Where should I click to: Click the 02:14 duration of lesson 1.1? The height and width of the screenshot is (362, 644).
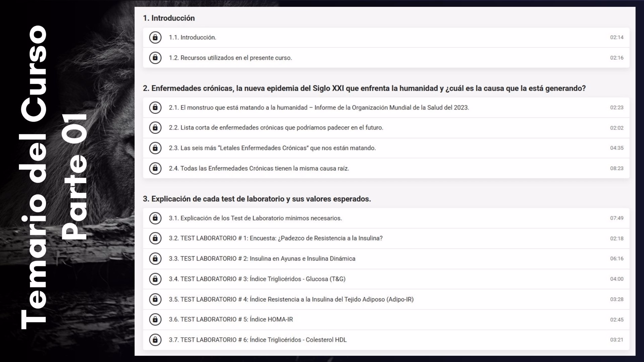(x=617, y=37)
